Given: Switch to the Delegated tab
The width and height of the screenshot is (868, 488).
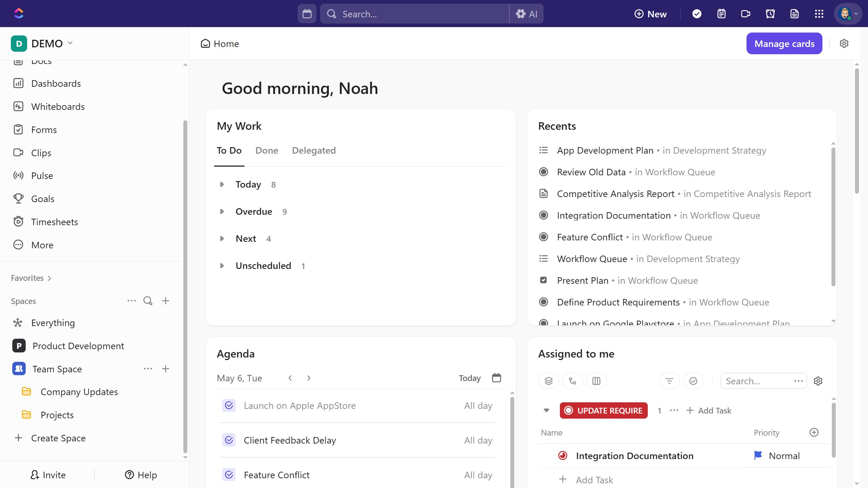Looking at the screenshot, I should [x=314, y=150].
